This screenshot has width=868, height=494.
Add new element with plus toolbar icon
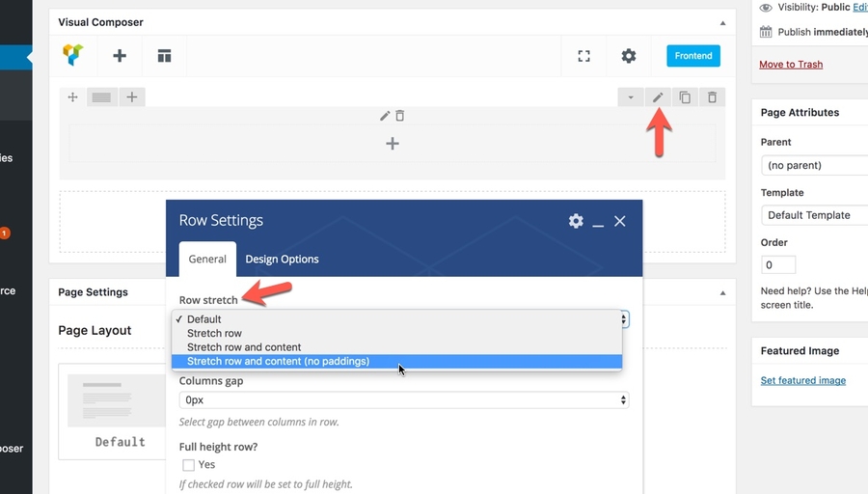click(120, 56)
